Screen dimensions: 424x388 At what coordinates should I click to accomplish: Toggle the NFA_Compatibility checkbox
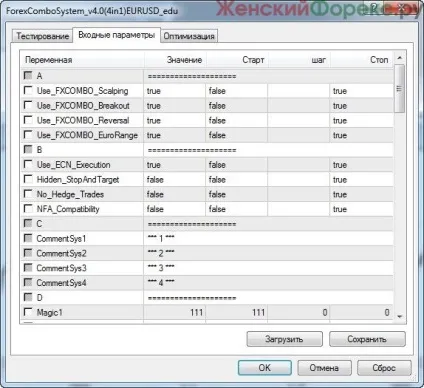coord(28,209)
